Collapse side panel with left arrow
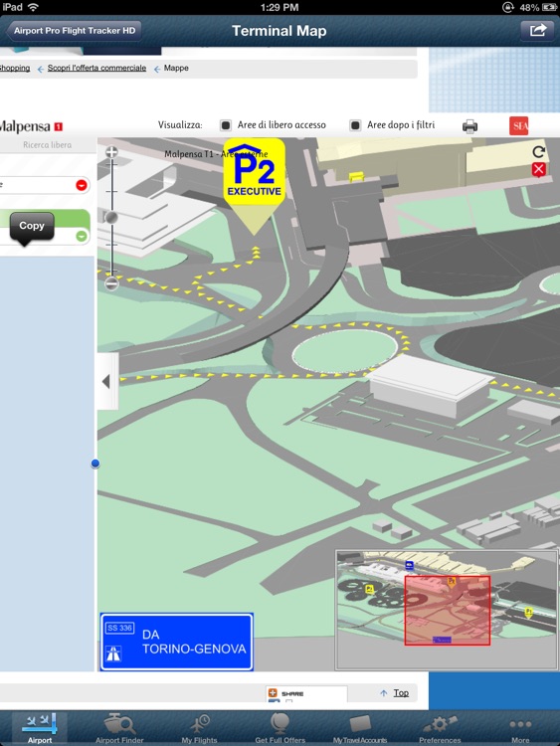The height and width of the screenshot is (746, 560). (107, 382)
